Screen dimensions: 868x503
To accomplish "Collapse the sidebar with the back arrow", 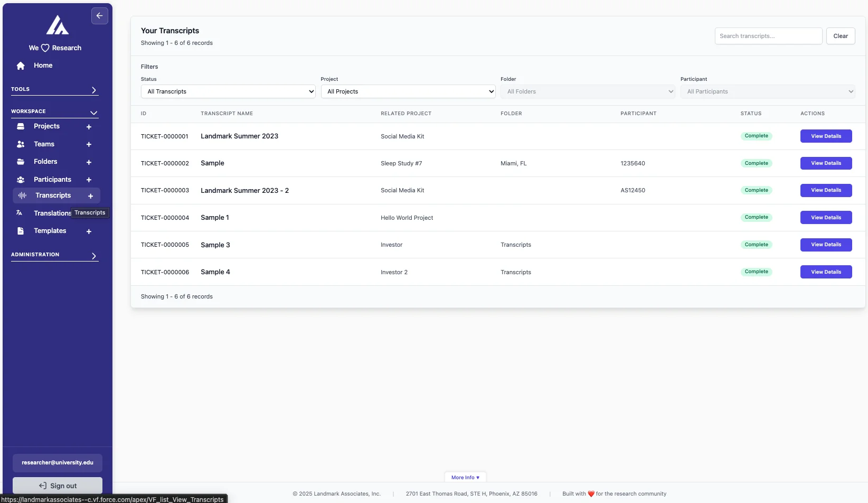I will click(x=100, y=16).
